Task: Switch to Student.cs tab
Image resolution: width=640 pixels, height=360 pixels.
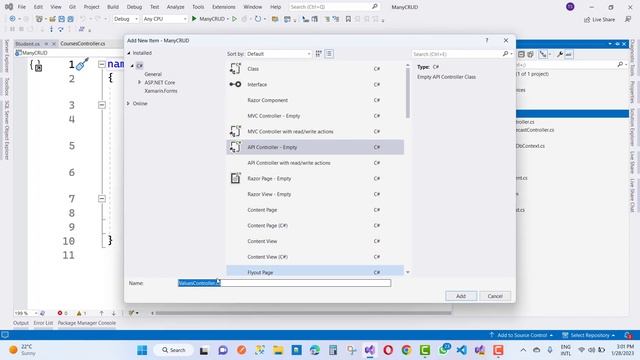Action: 27,44
